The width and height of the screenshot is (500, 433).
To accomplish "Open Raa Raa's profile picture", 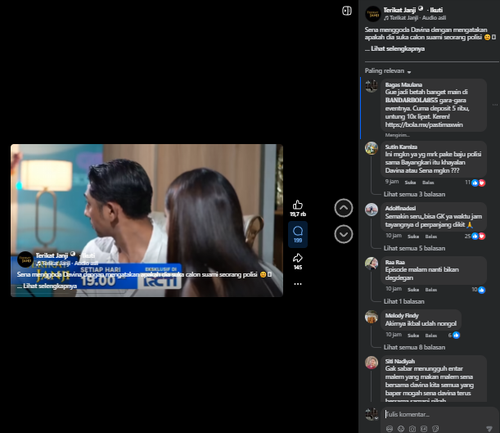I will [x=371, y=263].
